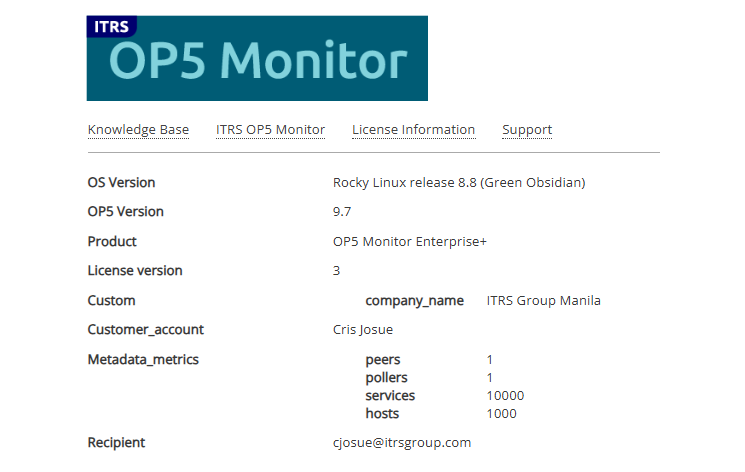745x472 pixels.
Task: Click the ITRS badge in the logo
Action: coord(111,27)
